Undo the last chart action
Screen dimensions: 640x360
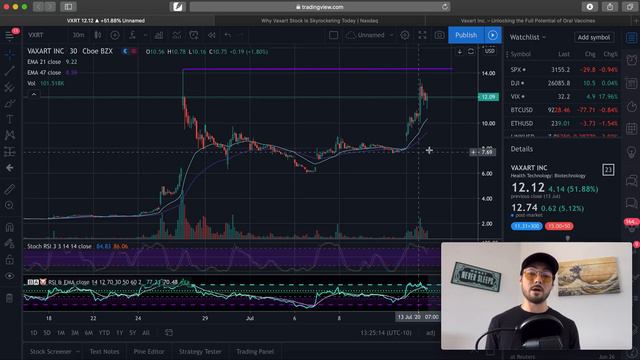click(x=228, y=36)
